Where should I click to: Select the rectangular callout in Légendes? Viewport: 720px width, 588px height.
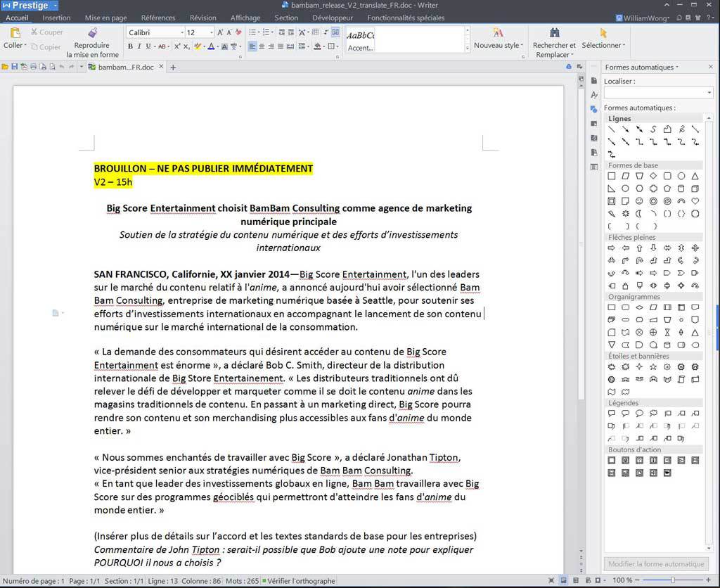611,414
